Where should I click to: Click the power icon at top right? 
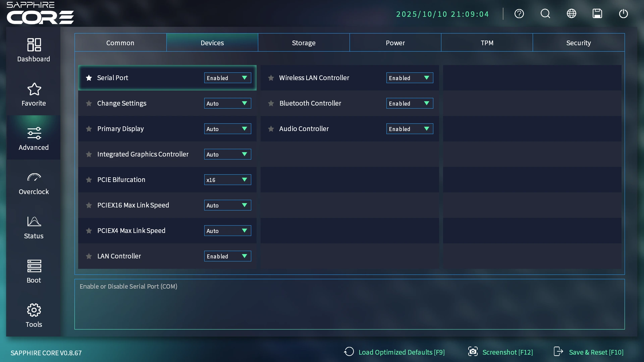pos(623,14)
